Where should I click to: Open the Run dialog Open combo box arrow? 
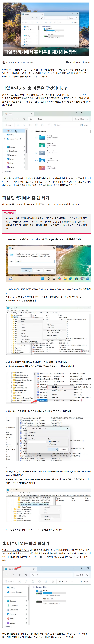click(x=53, y=261)
